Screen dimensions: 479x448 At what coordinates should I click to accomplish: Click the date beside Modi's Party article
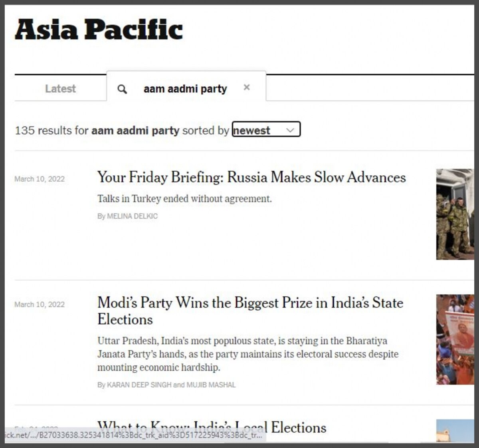pyautogui.click(x=40, y=304)
